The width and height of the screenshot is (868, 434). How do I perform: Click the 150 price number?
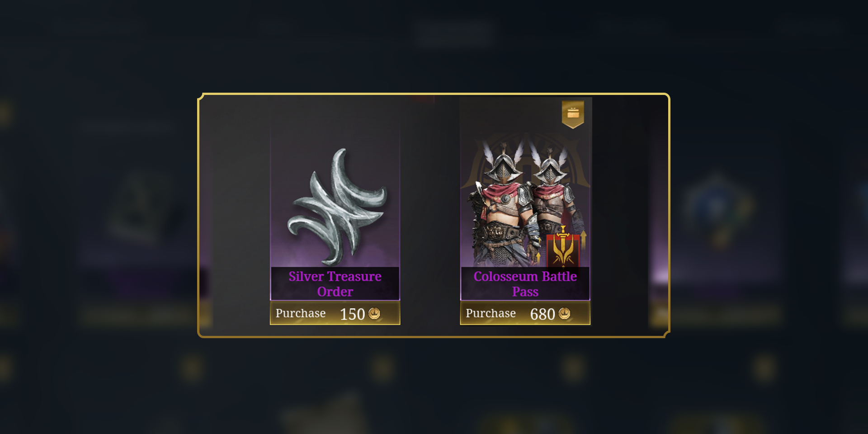tap(352, 314)
